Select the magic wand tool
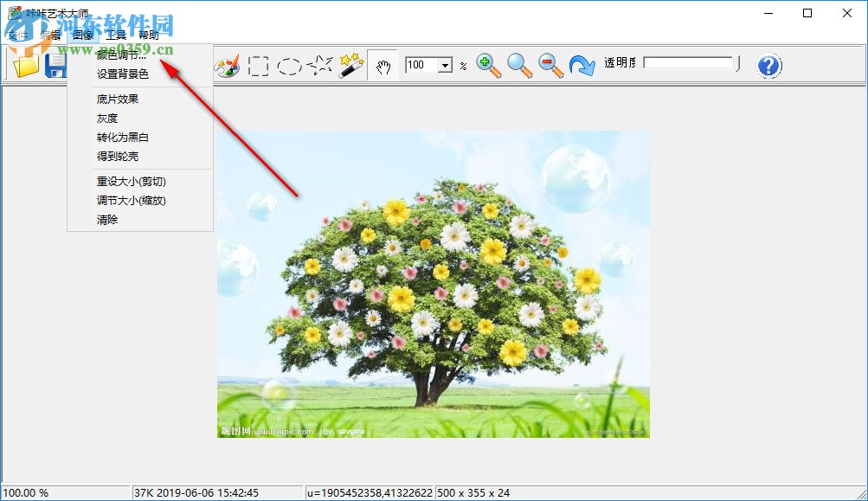 point(351,65)
